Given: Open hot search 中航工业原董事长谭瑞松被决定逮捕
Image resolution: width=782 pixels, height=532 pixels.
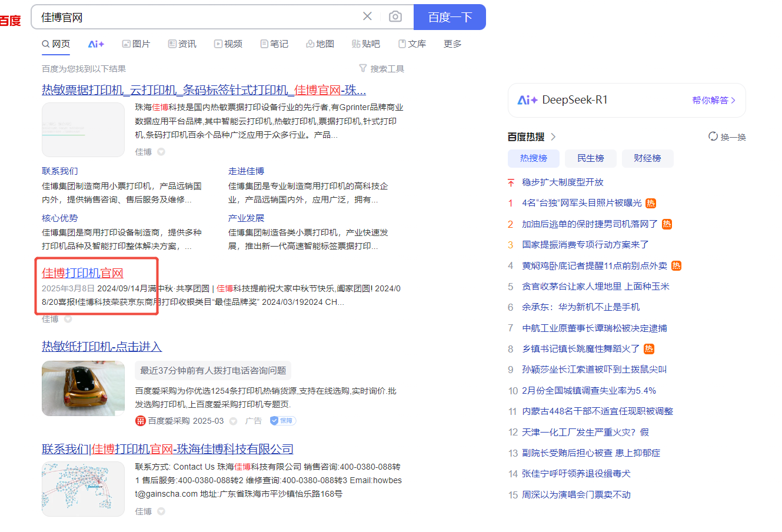Looking at the screenshot, I should (594, 328).
